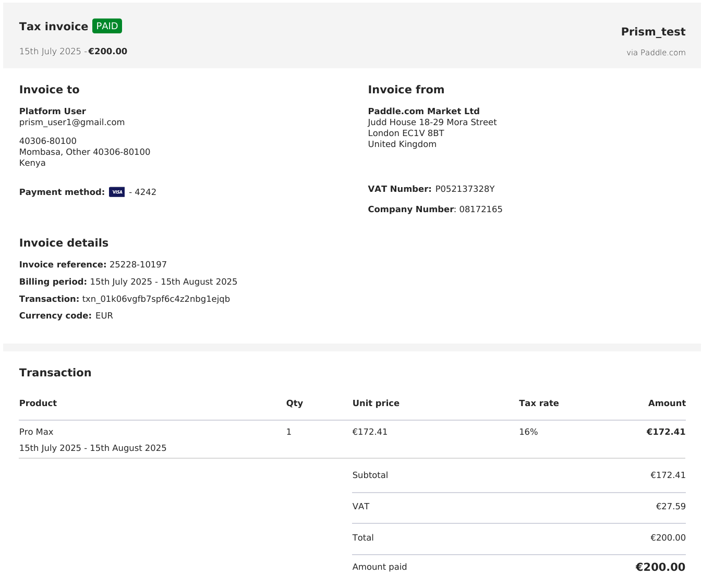Select company number 08172165
This screenshot has height=588, width=702.
pyautogui.click(x=480, y=210)
